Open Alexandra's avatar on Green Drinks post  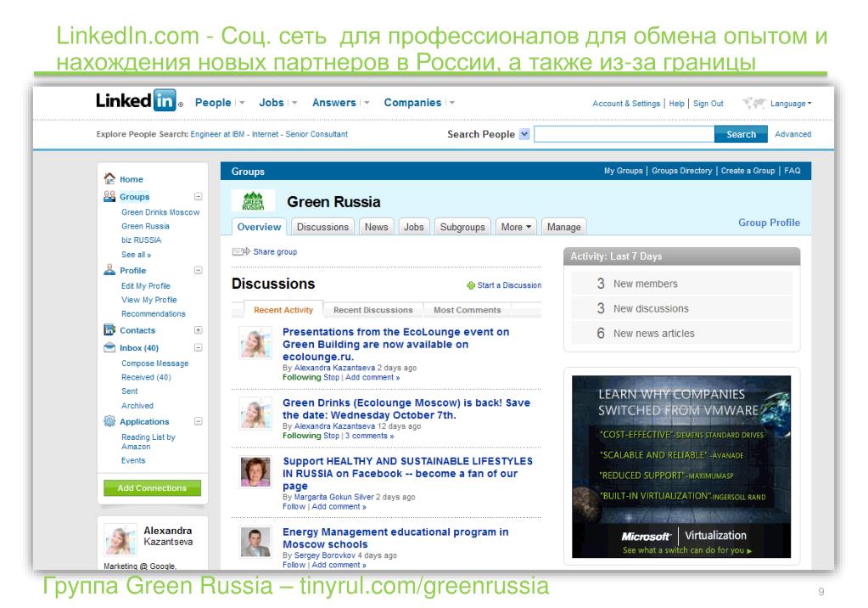255,414
